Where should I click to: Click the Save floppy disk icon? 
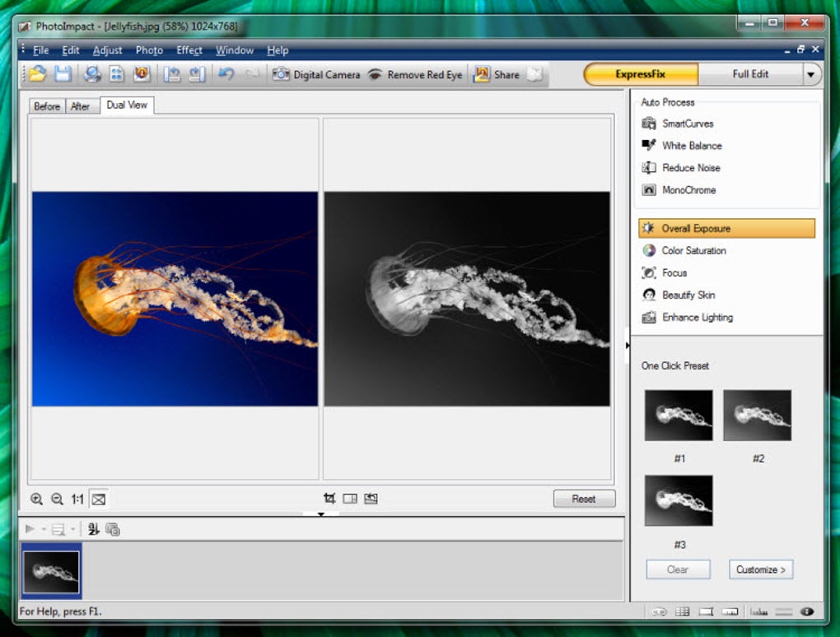pos(63,74)
